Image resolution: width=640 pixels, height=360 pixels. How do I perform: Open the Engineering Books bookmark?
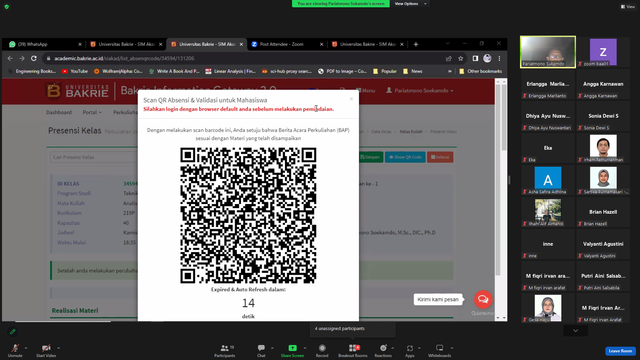tap(32, 71)
